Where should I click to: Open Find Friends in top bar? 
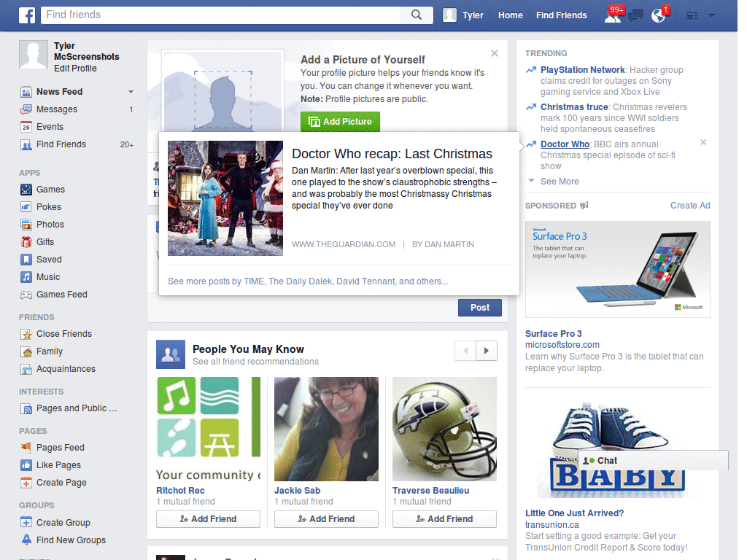[561, 15]
